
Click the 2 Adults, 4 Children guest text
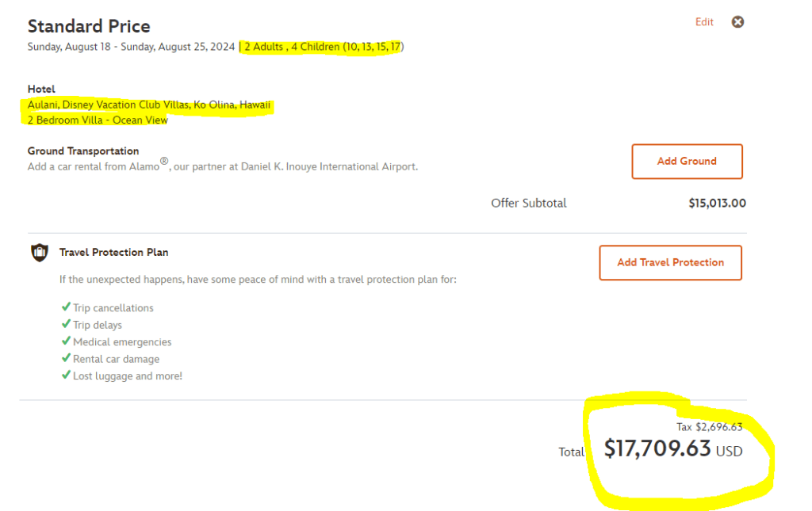(x=324, y=47)
